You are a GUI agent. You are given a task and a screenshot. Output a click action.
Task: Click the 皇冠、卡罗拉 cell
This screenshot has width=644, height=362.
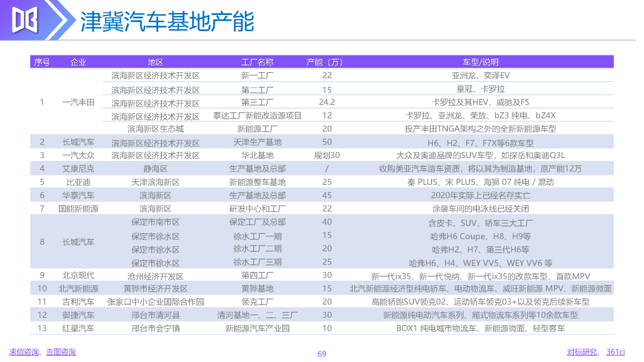pos(481,89)
